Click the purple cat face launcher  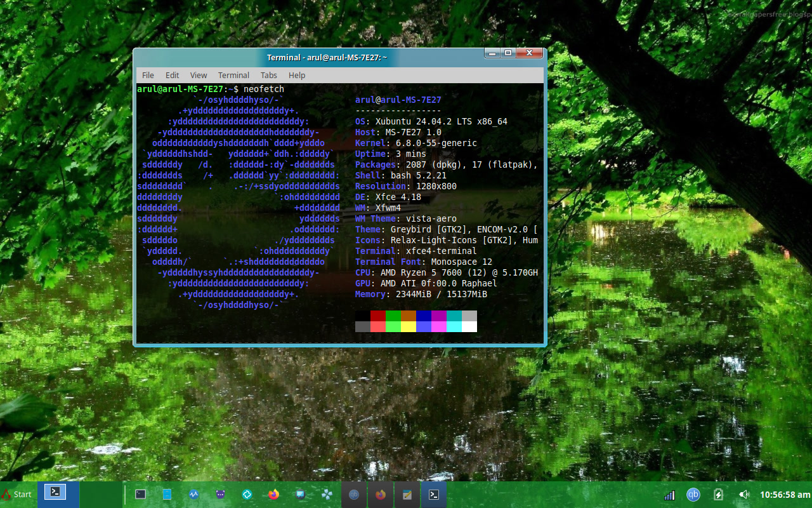click(220, 494)
